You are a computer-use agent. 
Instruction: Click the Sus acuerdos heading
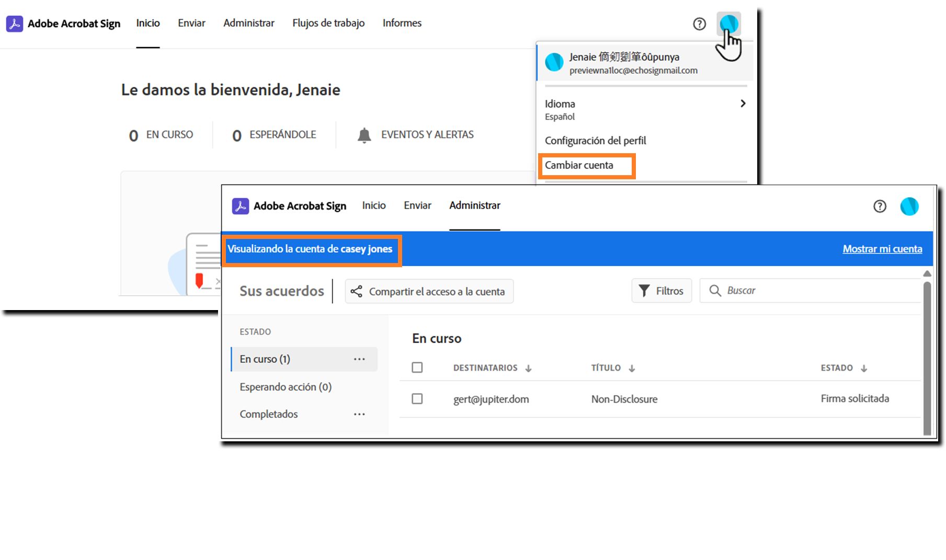coord(282,291)
